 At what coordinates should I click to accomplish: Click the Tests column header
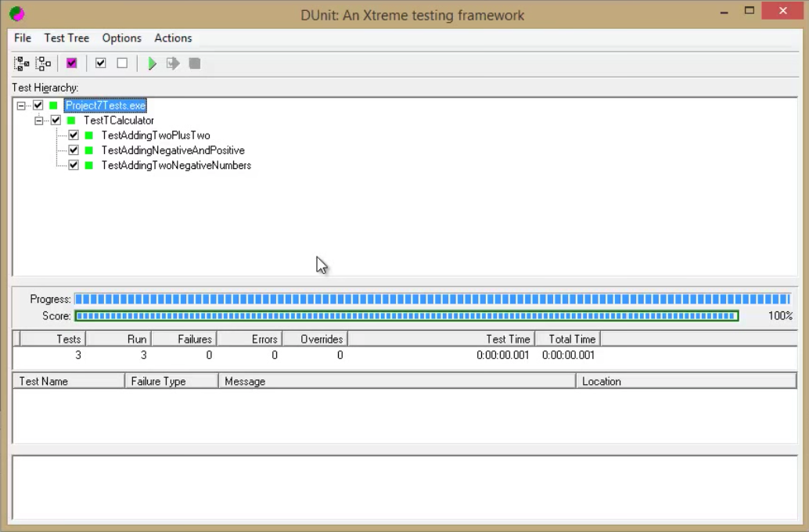click(x=52, y=339)
